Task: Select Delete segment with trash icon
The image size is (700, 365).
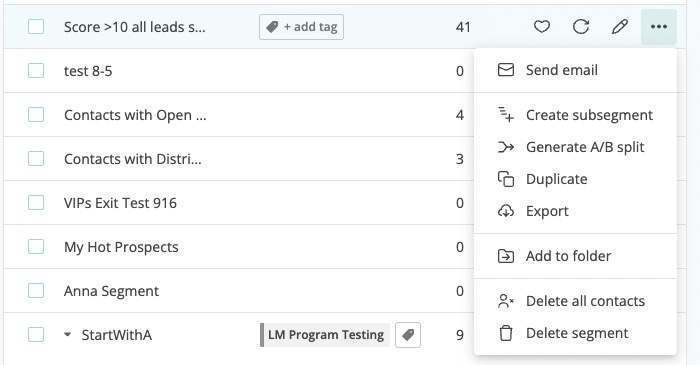Action: click(x=575, y=333)
